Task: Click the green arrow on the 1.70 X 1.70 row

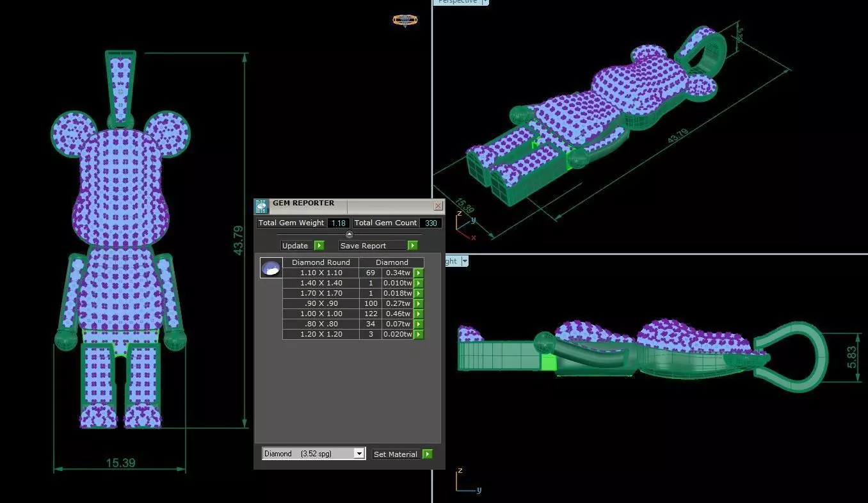Action: [419, 293]
